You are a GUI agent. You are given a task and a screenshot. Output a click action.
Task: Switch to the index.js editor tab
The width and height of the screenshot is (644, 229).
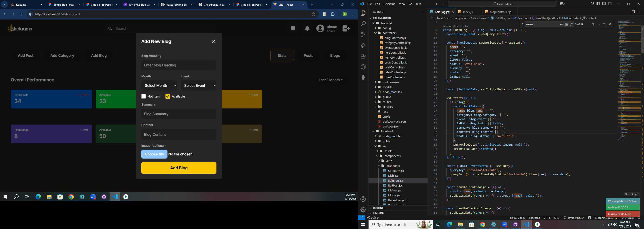(468, 12)
